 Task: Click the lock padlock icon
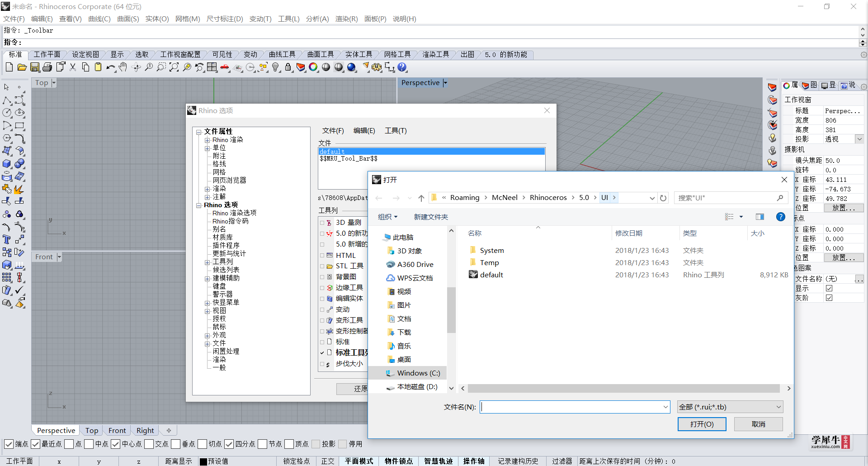click(288, 67)
